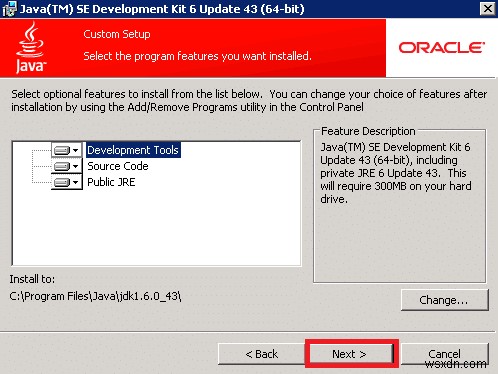The image size is (498, 374).
Task: Open the Public JRE feature dropdown
Action: click(67, 182)
